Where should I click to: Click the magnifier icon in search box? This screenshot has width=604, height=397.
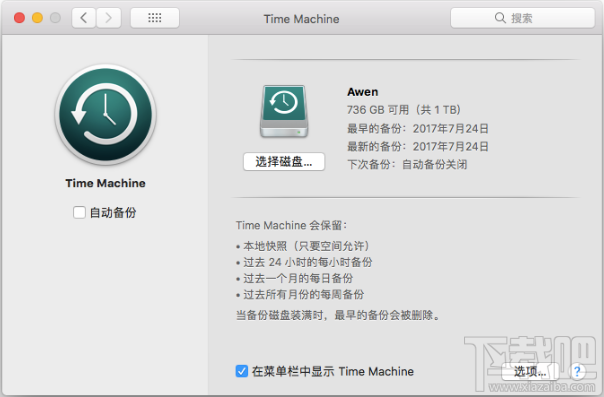coord(500,18)
